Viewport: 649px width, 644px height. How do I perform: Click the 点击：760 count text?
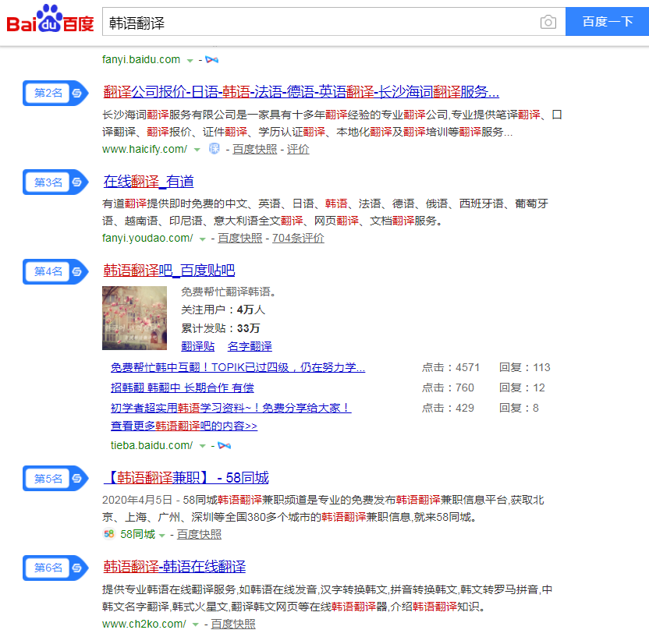448,387
